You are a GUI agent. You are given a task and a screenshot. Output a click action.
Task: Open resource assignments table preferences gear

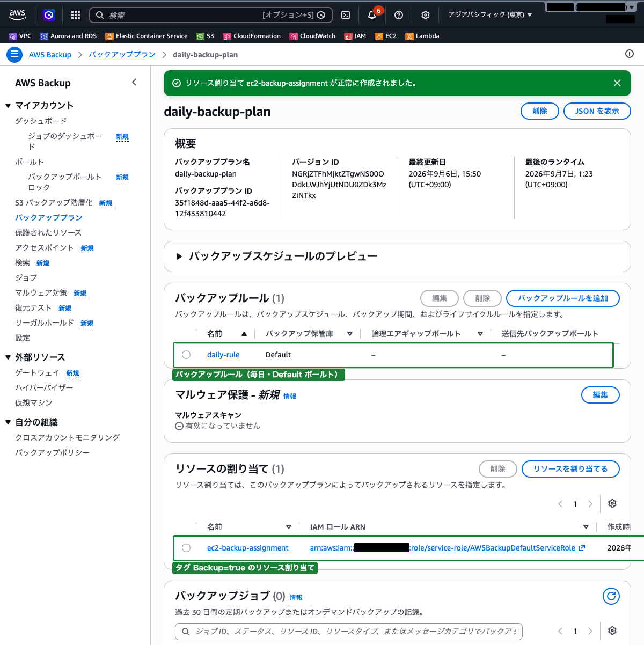612,503
